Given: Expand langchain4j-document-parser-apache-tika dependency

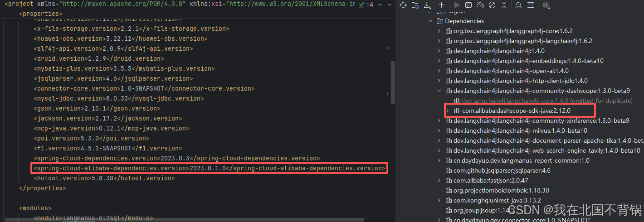Looking at the screenshot, I should pos(439,140).
